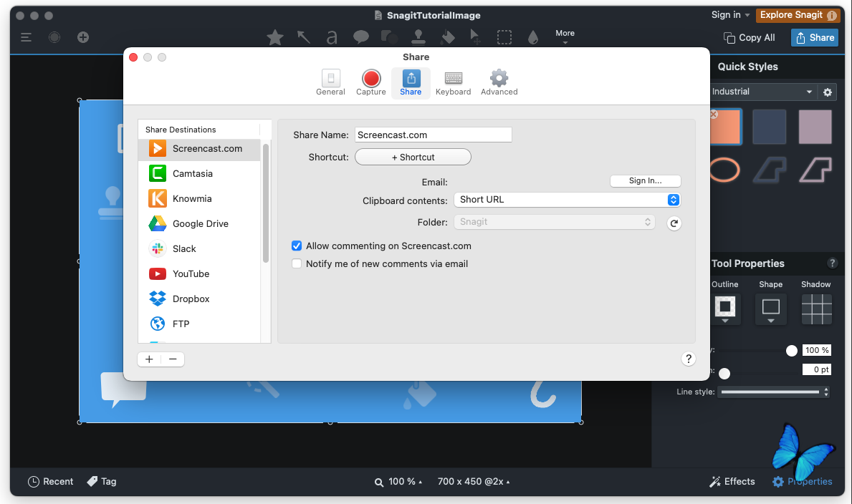Click the record capture button

click(x=54, y=37)
